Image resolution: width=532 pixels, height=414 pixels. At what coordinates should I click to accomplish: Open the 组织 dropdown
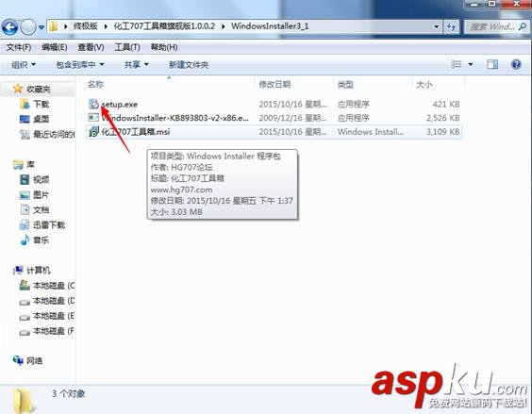click(24, 64)
